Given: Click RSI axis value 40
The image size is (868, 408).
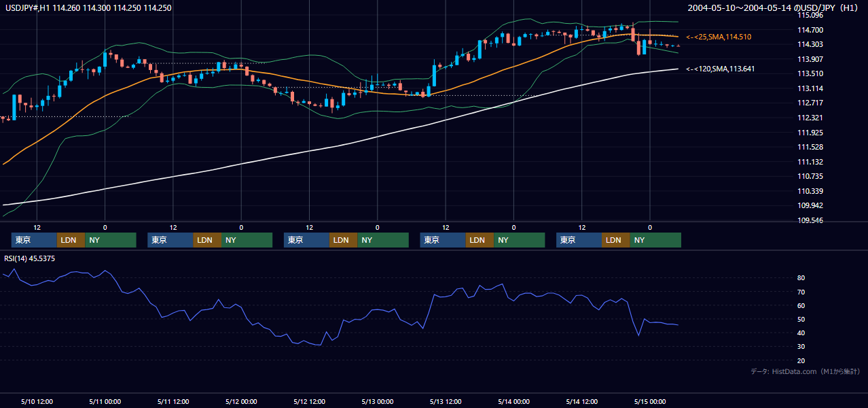Looking at the screenshot, I should click(801, 333).
